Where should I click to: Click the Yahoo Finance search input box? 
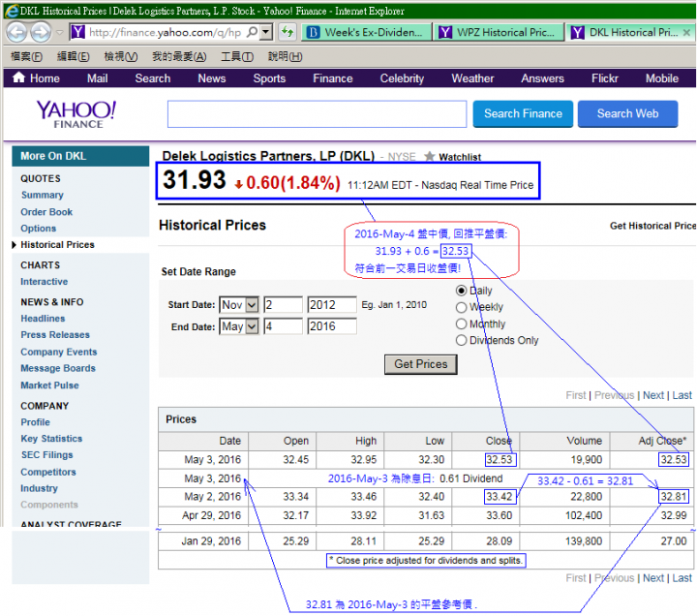coord(317,114)
